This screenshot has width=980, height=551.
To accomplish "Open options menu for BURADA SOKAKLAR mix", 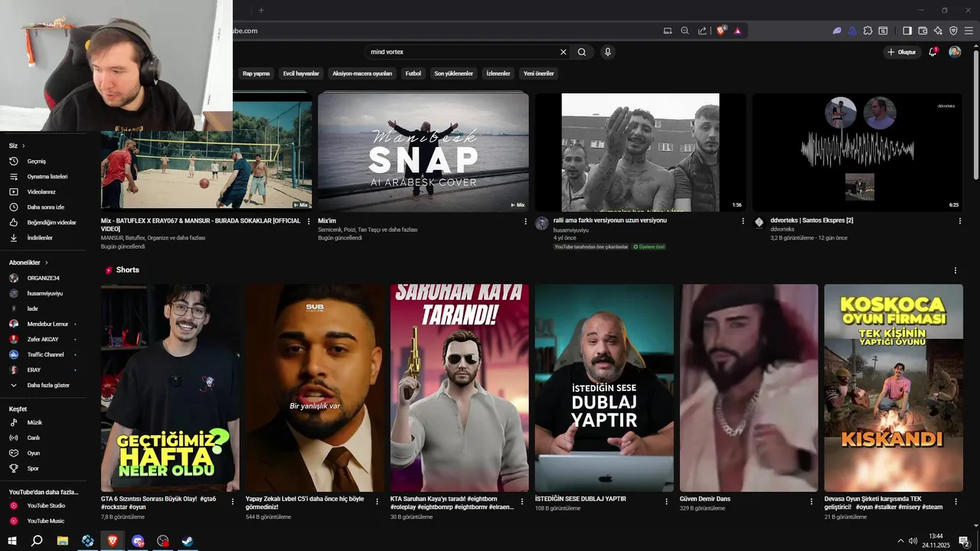I will coord(309,221).
